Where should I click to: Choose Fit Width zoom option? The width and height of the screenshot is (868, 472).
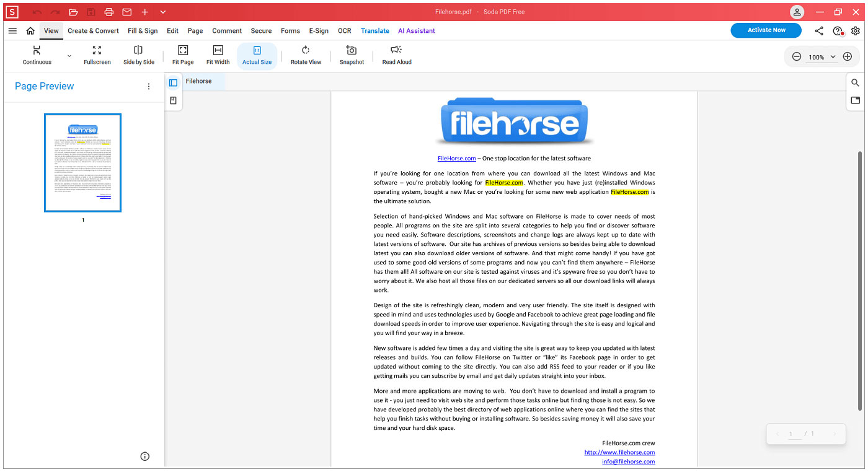pos(218,55)
